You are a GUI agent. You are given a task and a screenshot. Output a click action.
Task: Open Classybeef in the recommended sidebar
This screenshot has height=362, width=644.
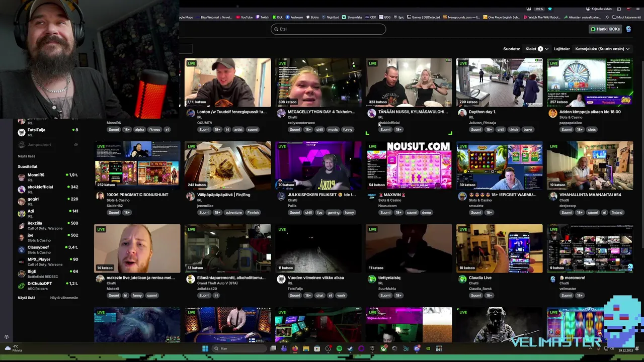point(48,249)
